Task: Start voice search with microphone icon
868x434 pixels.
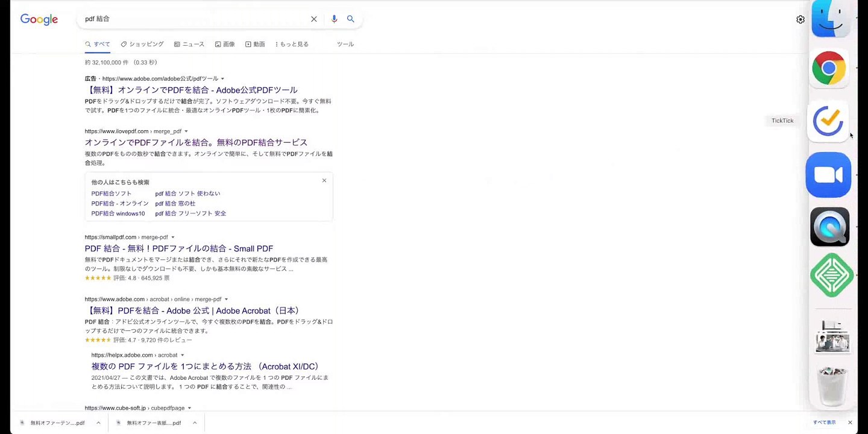Action: [334, 19]
